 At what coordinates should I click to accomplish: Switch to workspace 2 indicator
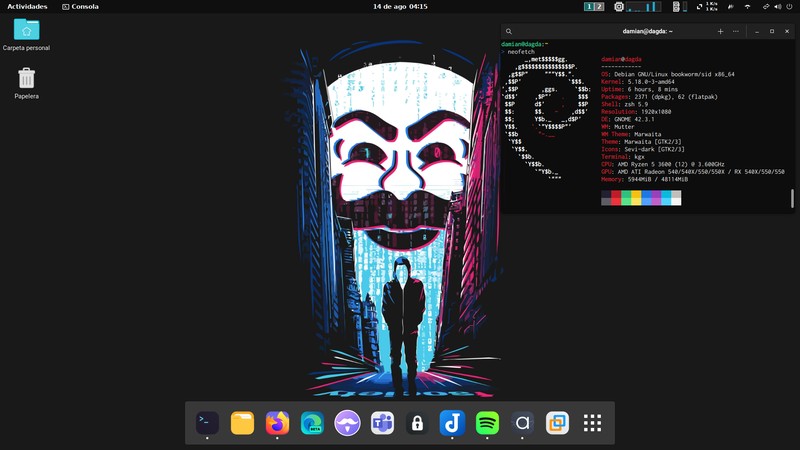pos(599,7)
